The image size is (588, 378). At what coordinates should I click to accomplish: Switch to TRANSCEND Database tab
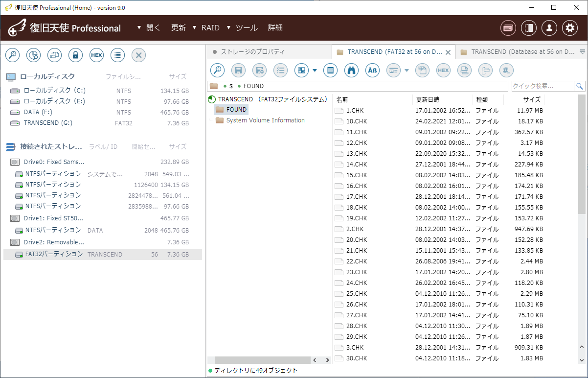pyautogui.click(x=517, y=51)
